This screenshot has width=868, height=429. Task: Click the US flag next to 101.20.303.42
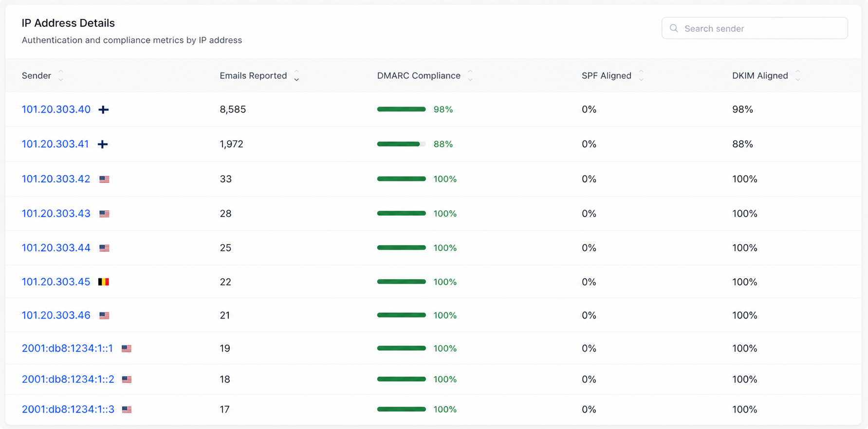[x=104, y=179]
